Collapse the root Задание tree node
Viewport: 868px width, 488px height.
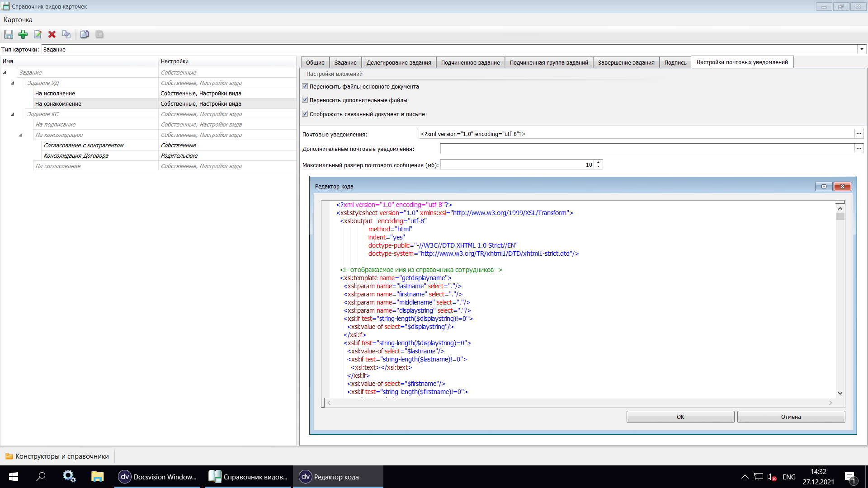click(5, 73)
